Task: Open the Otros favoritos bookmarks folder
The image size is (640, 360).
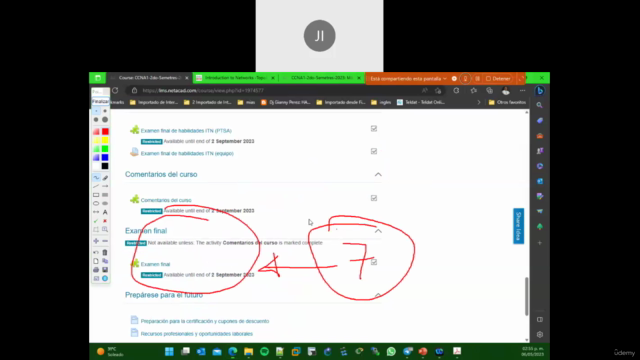Action: click(507, 102)
